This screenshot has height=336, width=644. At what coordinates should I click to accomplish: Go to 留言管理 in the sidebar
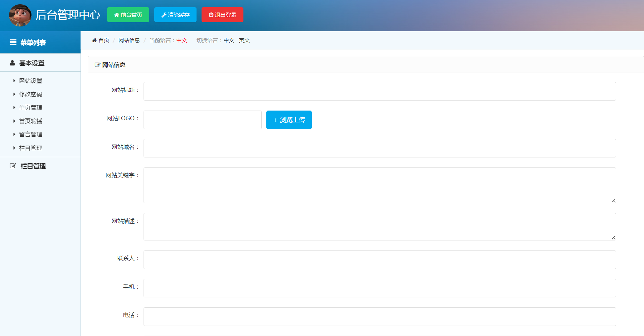pyautogui.click(x=30, y=135)
